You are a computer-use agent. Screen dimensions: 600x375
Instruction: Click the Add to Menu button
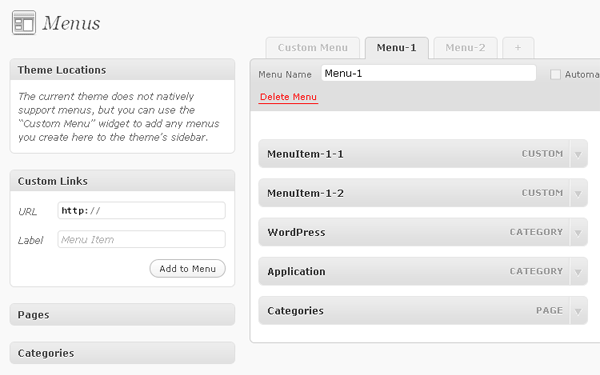pos(188,269)
